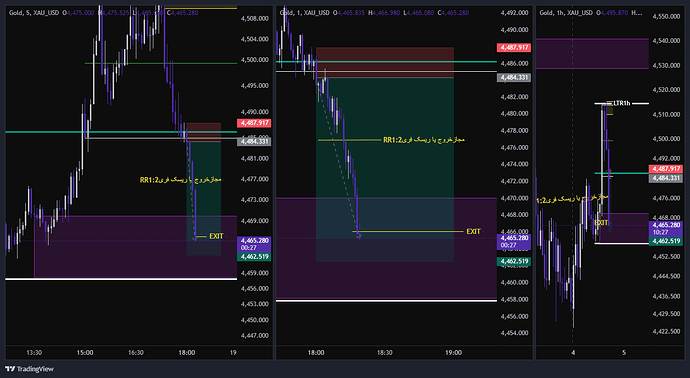Select the RR1:2 annotation in the 5-minute chart
Image resolution: width=690 pixels, height=378 pixels.
(x=180, y=180)
